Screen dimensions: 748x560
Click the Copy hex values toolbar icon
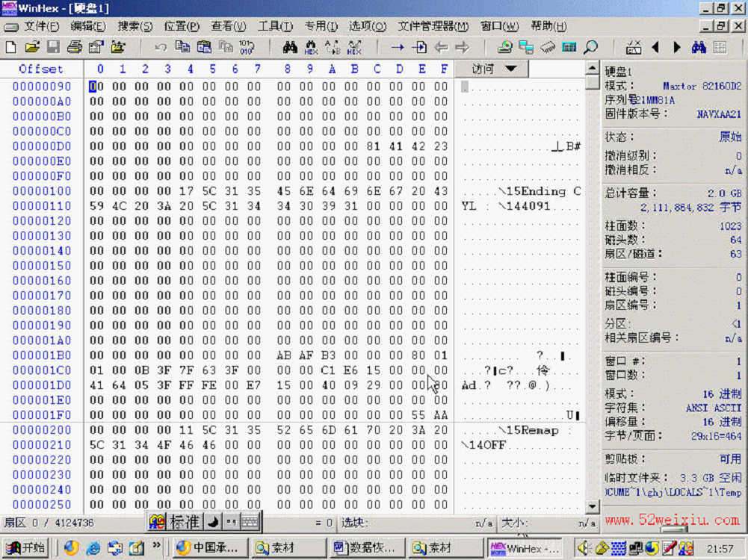pos(225,47)
